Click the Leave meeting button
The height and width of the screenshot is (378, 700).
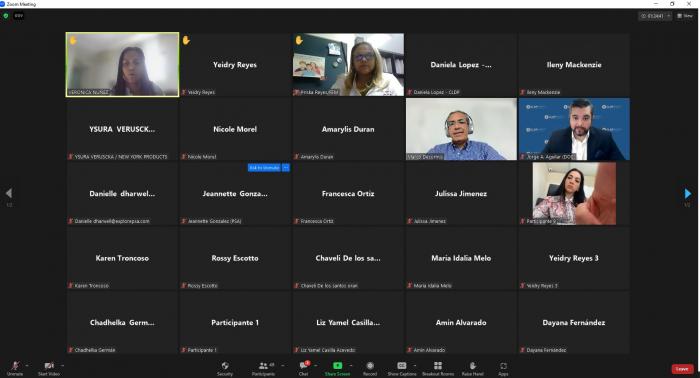click(x=682, y=369)
